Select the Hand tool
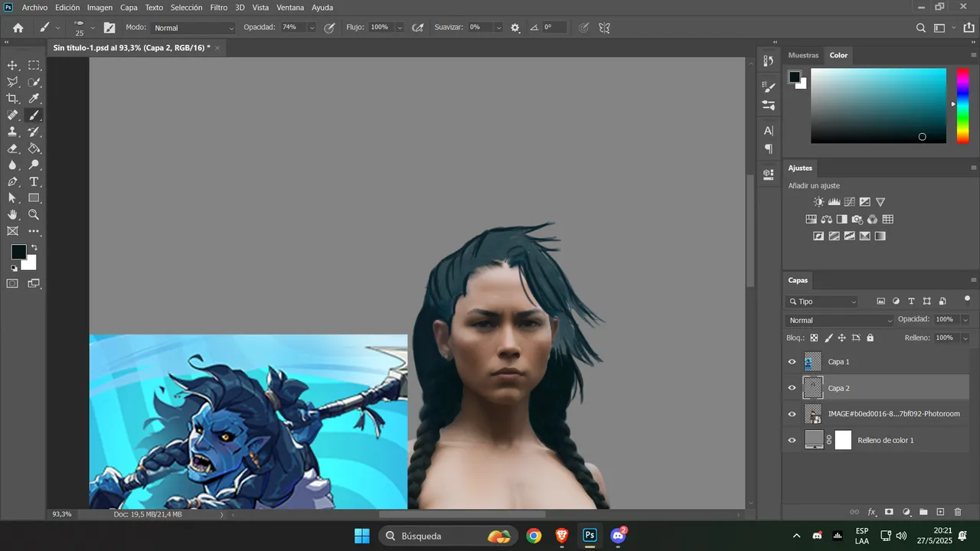The width and height of the screenshot is (980, 551). click(12, 215)
